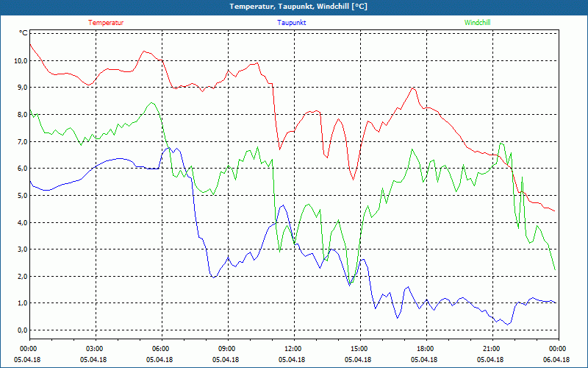The height and width of the screenshot is (368, 588).
Task: Click the 7,0 y-axis value
Action: pyautogui.click(x=22, y=141)
